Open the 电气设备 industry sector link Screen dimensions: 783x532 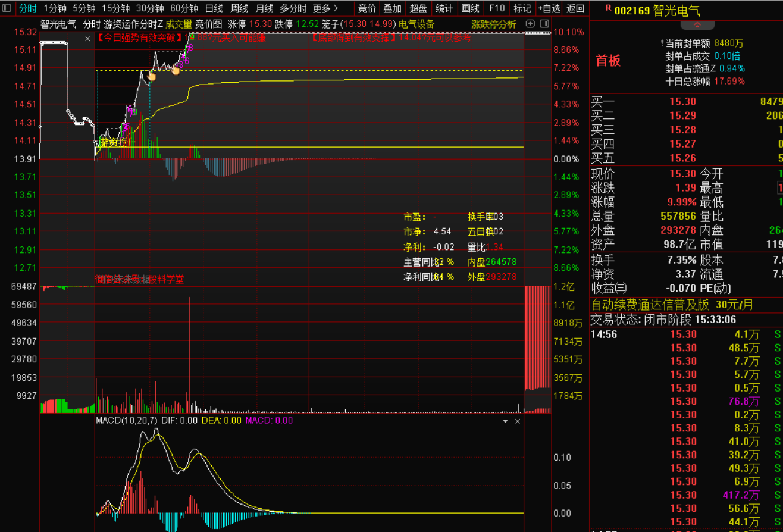(416, 25)
